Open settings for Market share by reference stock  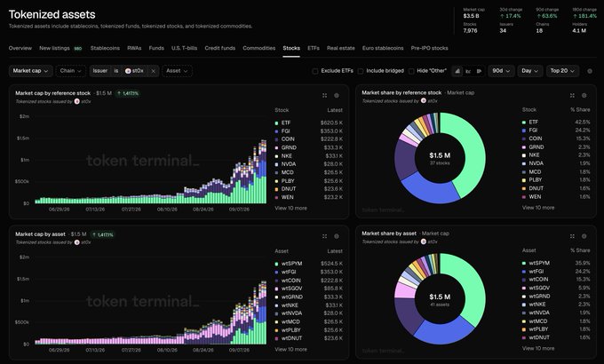click(x=584, y=95)
